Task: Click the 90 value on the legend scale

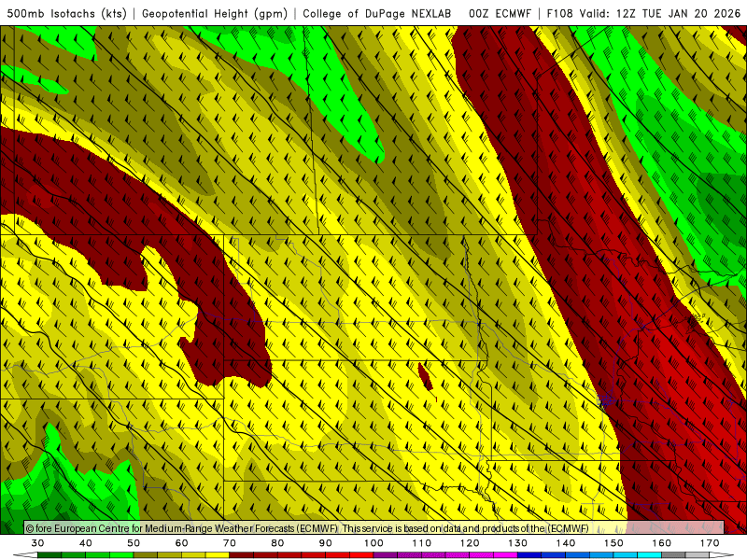Action: click(x=326, y=543)
